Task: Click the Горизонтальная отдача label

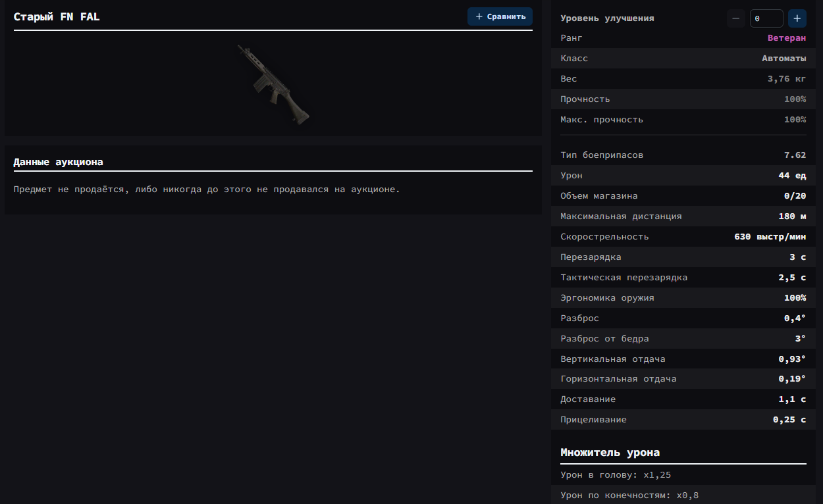Action: pyautogui.click(x=618, y=380)
